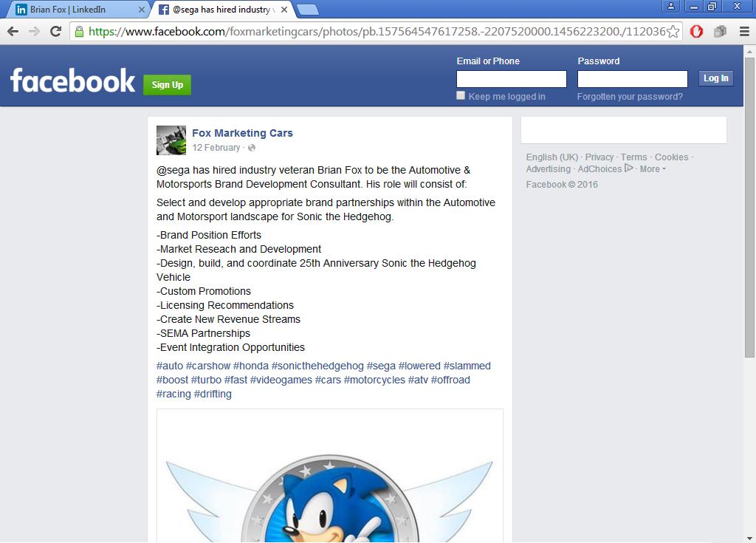Viewport: 756px width, 543px height.
Task: Click the green Sign Up button
Action: point(168,85)
